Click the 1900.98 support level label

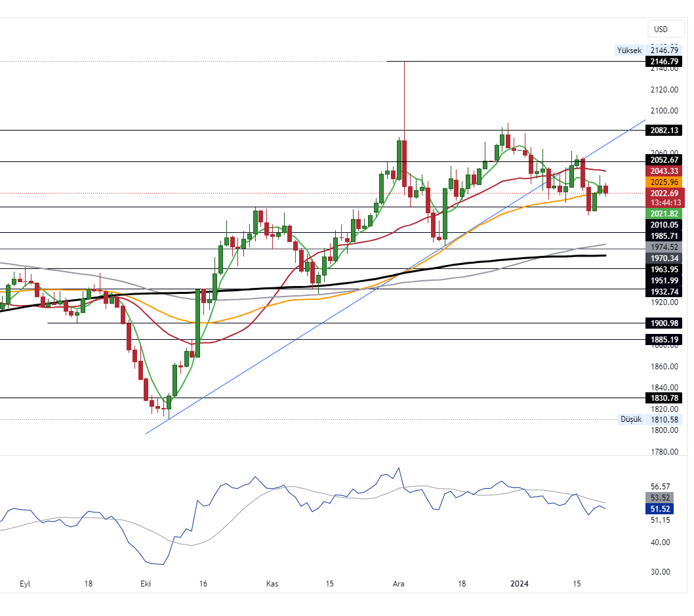click(x=664, y=323)
